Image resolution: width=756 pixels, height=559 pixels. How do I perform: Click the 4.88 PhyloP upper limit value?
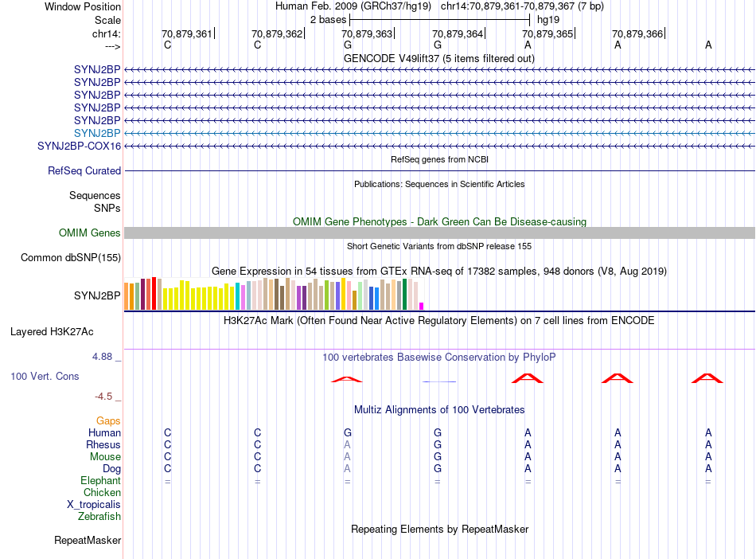pyautogui.click(x=102, y=357)
